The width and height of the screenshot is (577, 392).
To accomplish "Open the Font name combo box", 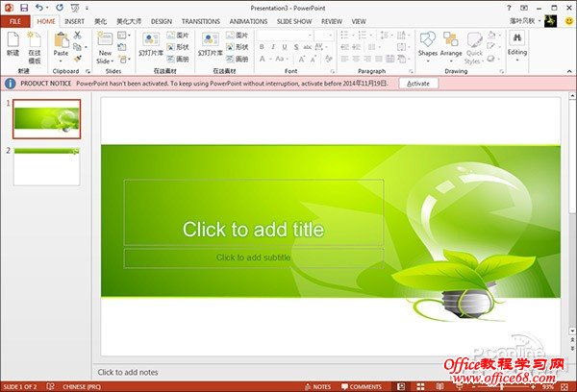I will (286, 36).
